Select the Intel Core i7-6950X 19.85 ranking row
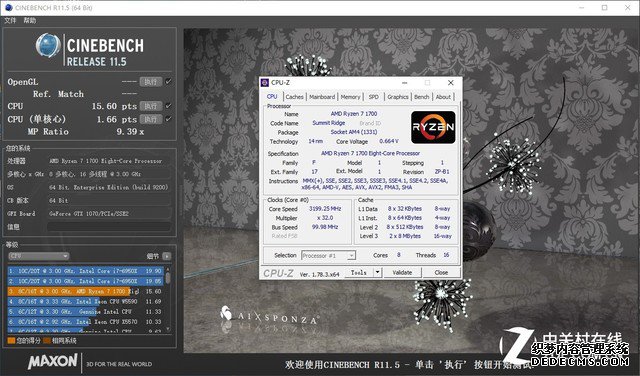This screenshot has height=376, width=640. coord(85,281)
